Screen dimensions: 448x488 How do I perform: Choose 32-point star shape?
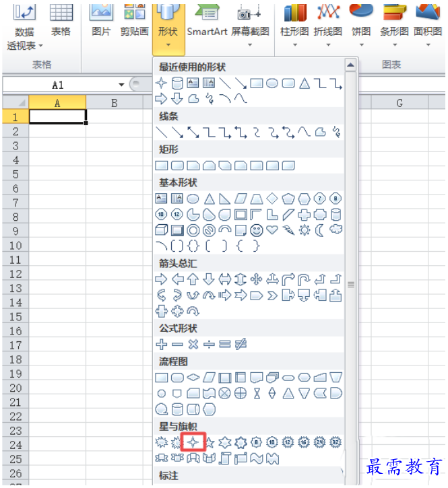[335, 442]
